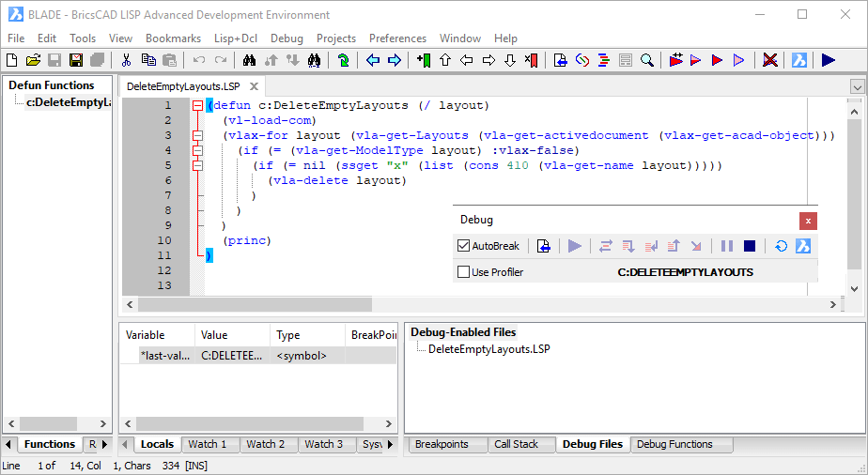868x475 pixels.
Task: Enable the Use Profiler checkbox
Action: pyautogui.click(x=464, y=271)
